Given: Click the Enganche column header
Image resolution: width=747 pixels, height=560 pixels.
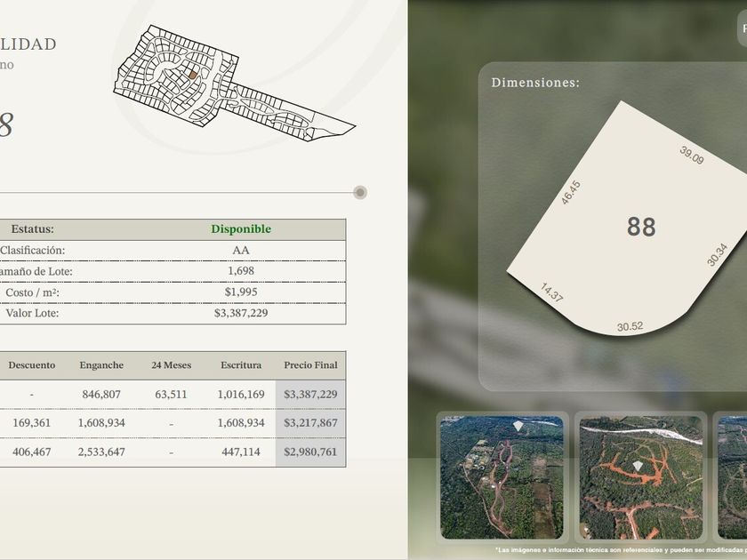Looking at the screenshot, I should (x=101, y=365).
